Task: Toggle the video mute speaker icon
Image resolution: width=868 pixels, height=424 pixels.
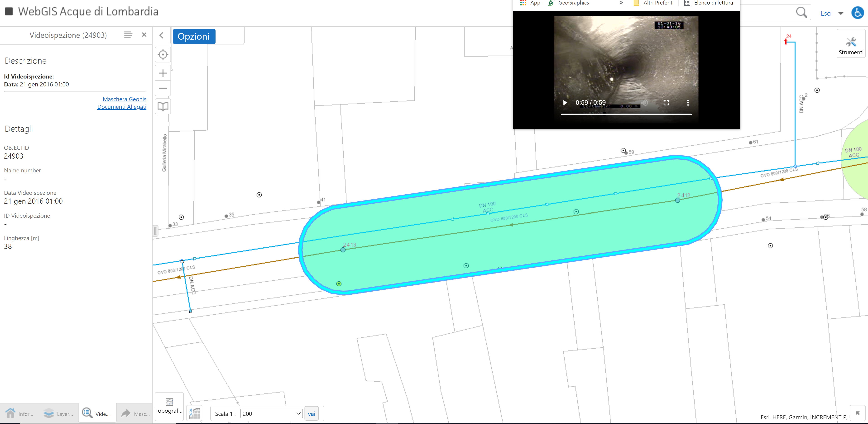Action: 645,103
